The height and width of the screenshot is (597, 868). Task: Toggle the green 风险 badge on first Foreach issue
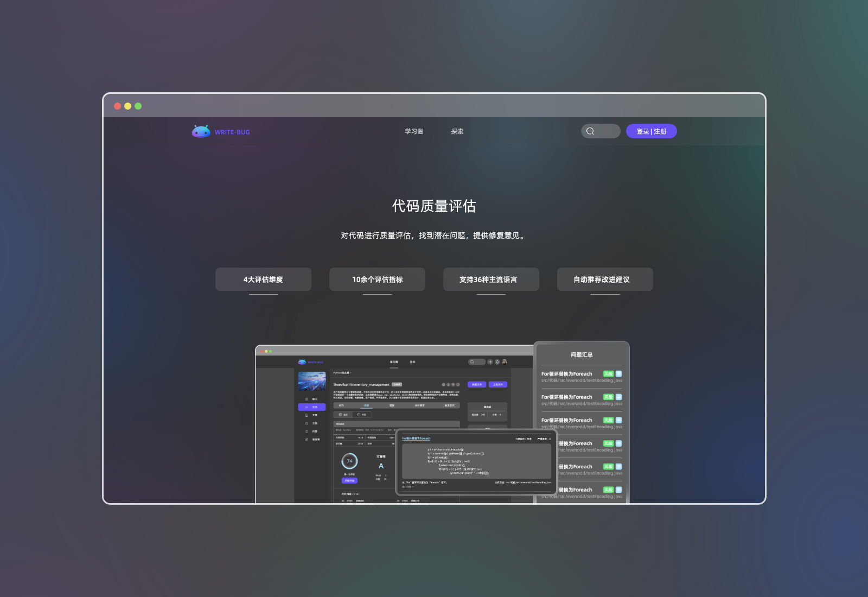coord(609,373)
